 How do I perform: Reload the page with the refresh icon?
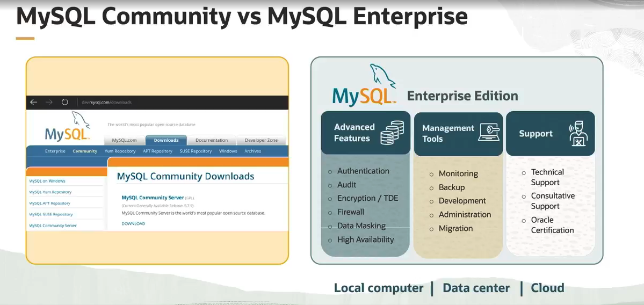click(65, 102)
